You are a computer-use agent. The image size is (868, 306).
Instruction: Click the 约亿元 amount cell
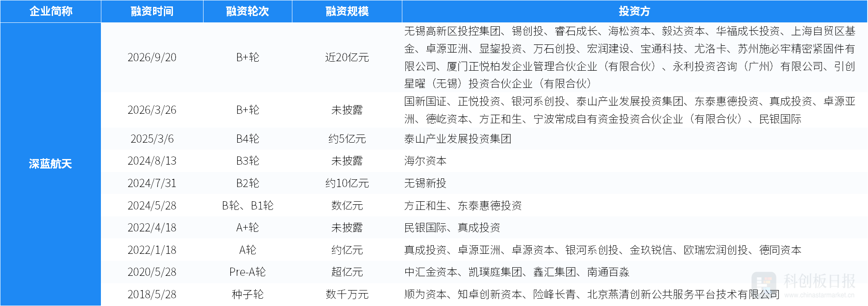[347, 250]
